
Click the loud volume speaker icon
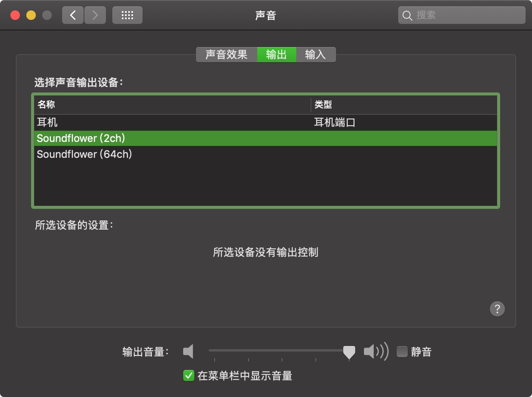pyautogui.click(x=376, y=352)
